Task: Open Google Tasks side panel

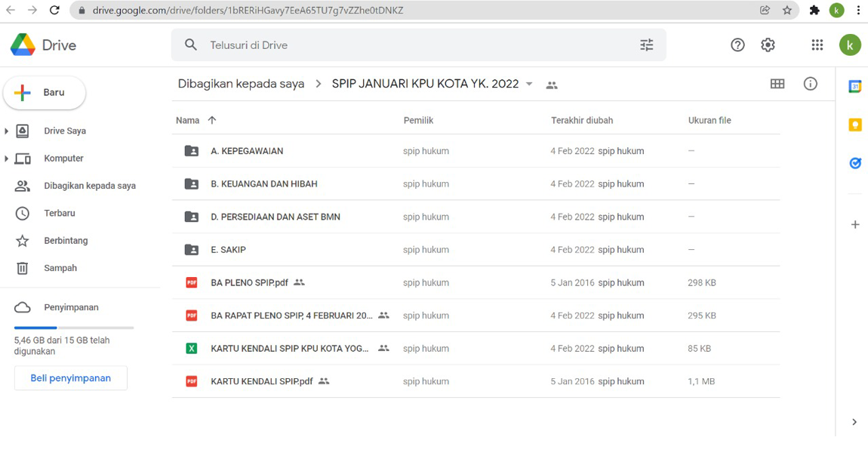Action: (x=854, y=163)
